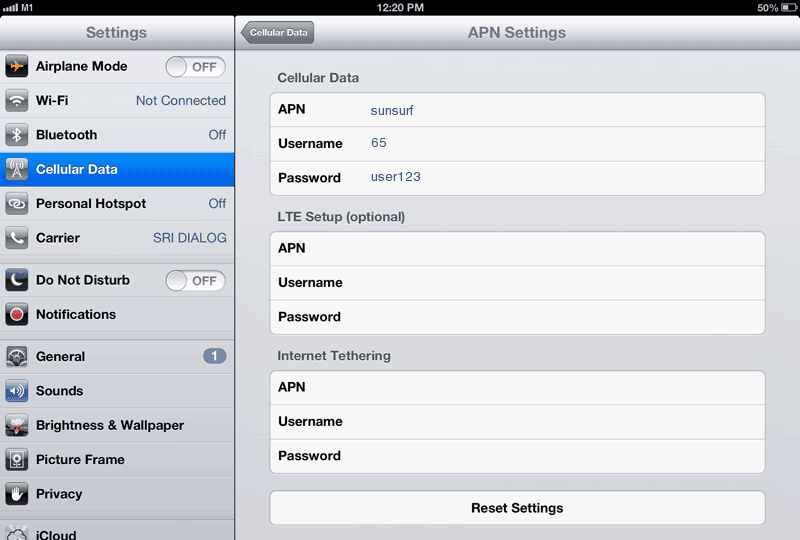Tap the General update badge '1'
This screenshot has width=800, height=540.
click(x=214, y=356)
